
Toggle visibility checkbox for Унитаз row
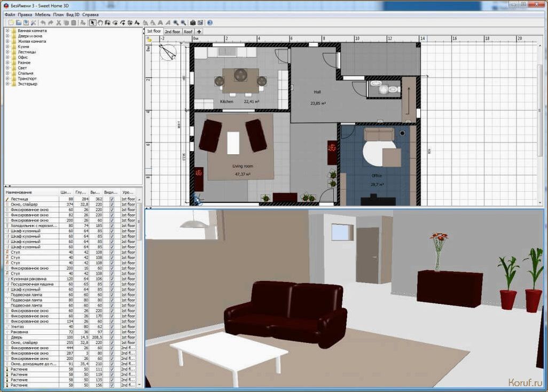[112, 327]
